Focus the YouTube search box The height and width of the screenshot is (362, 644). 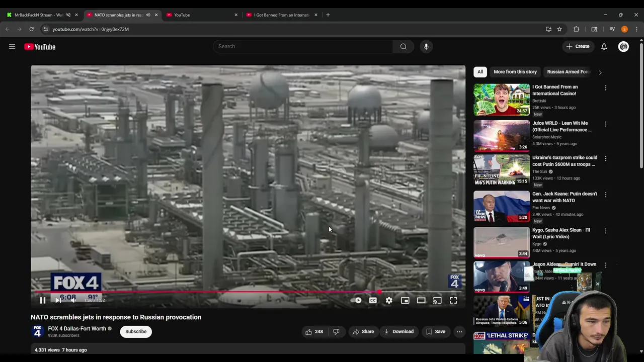(x=303, y=46)
